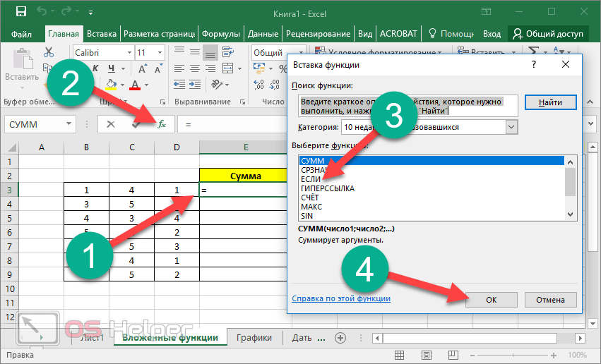Click the Insert Function fx icon

[161, 124]
